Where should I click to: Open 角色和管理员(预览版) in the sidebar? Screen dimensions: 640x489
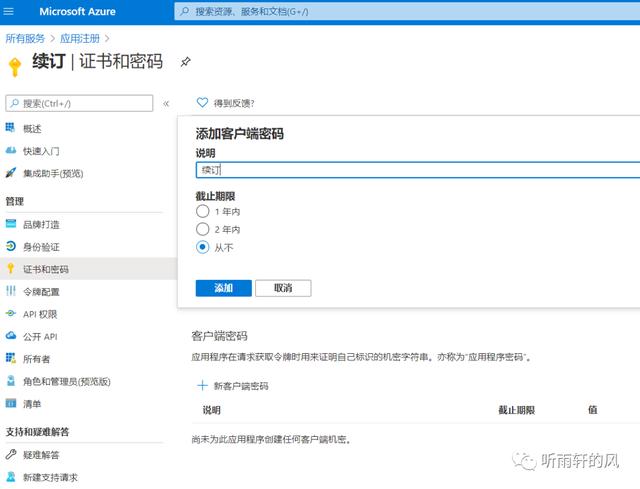[x=67, y=382]
